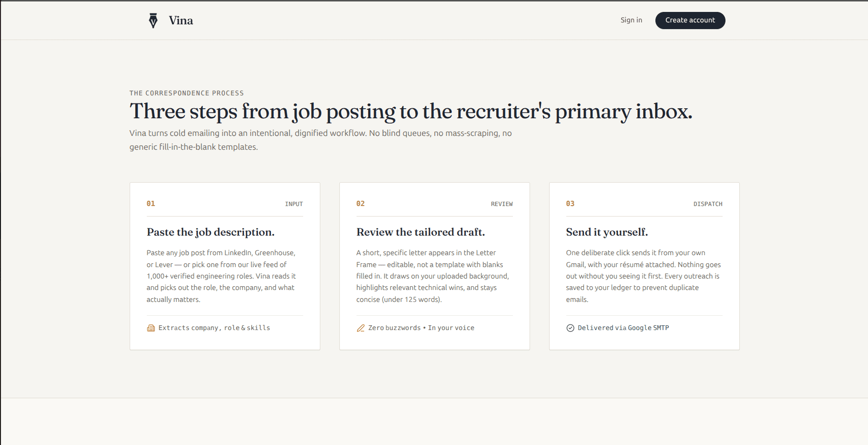Click the Create account button

tap(690, 21)
